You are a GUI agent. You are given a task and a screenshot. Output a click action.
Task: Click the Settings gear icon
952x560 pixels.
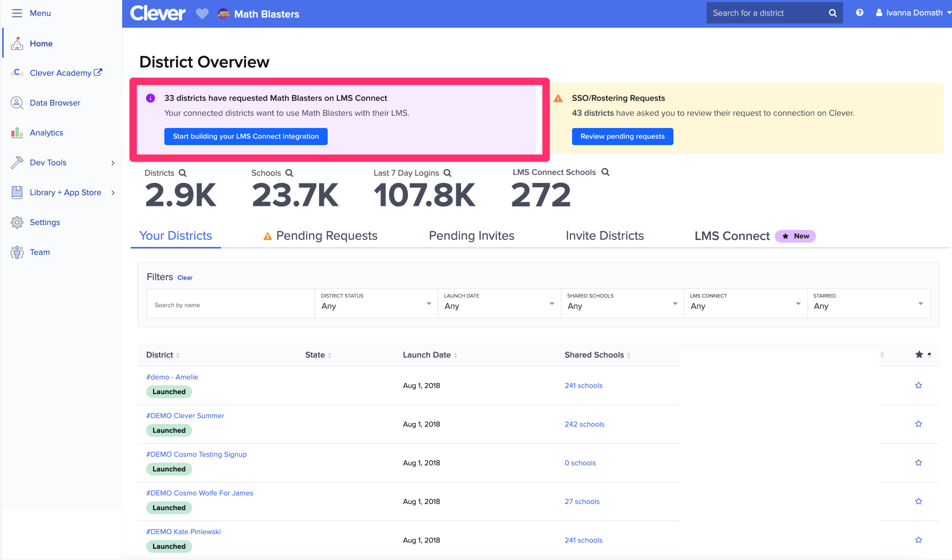(17, 222)
